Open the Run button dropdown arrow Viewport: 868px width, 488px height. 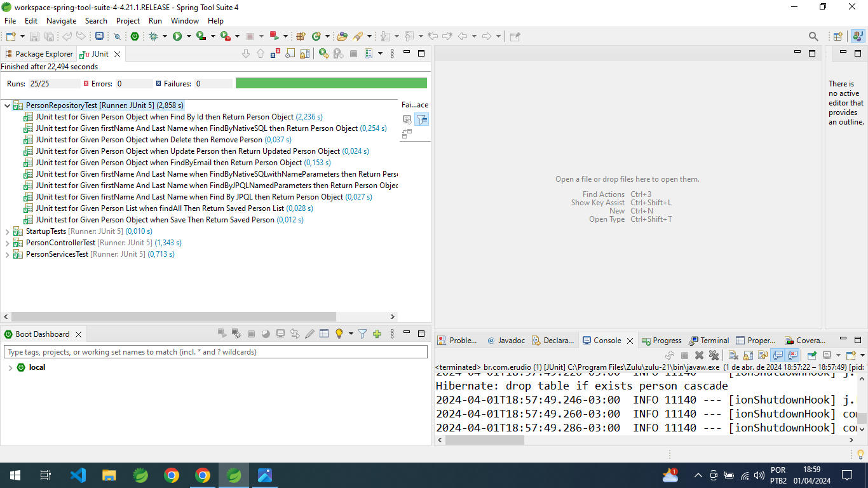[x=189, y=36]
